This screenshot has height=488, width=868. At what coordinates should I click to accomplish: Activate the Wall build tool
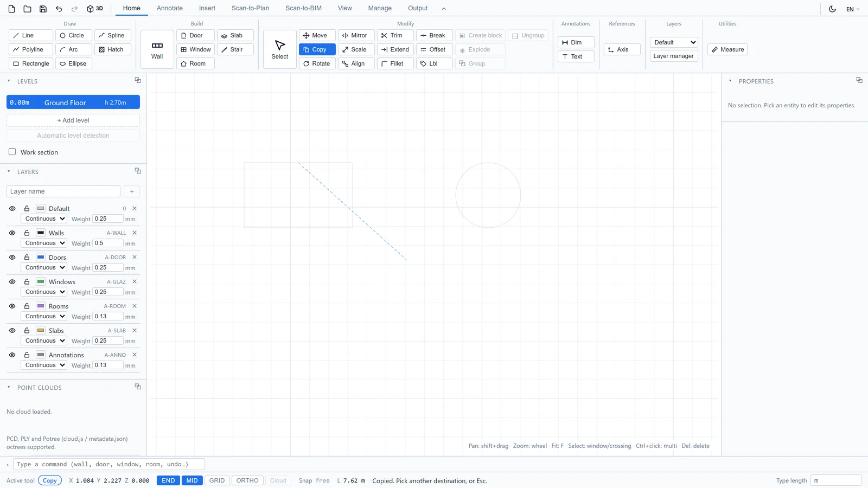157,49
